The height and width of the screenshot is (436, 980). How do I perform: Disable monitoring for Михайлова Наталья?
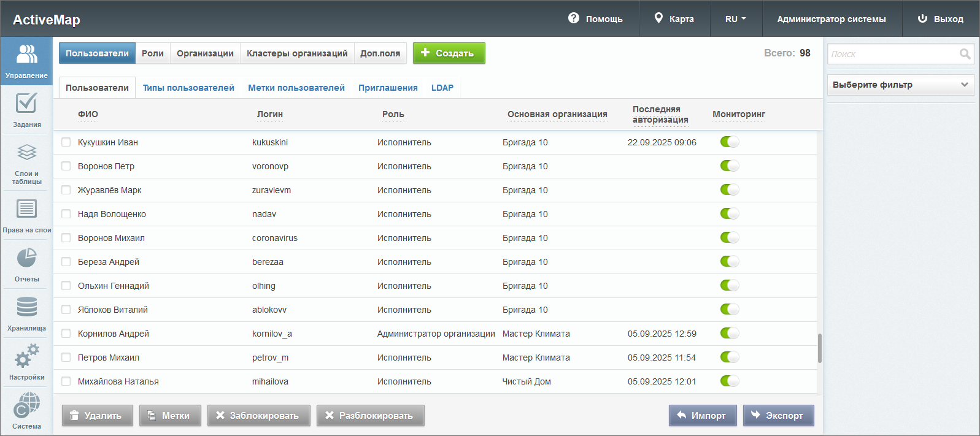pos(729,381)
